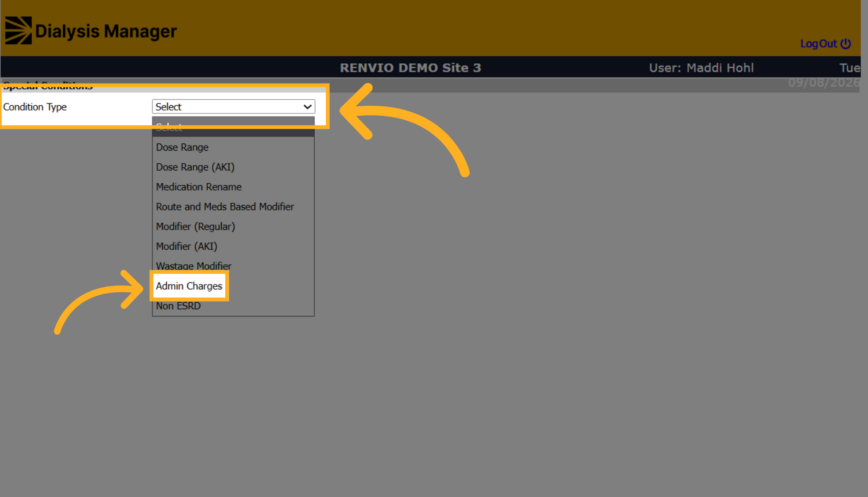
Task: Click the RENVIO DEMO Site 3 title
Action: (x=410, y=68)
